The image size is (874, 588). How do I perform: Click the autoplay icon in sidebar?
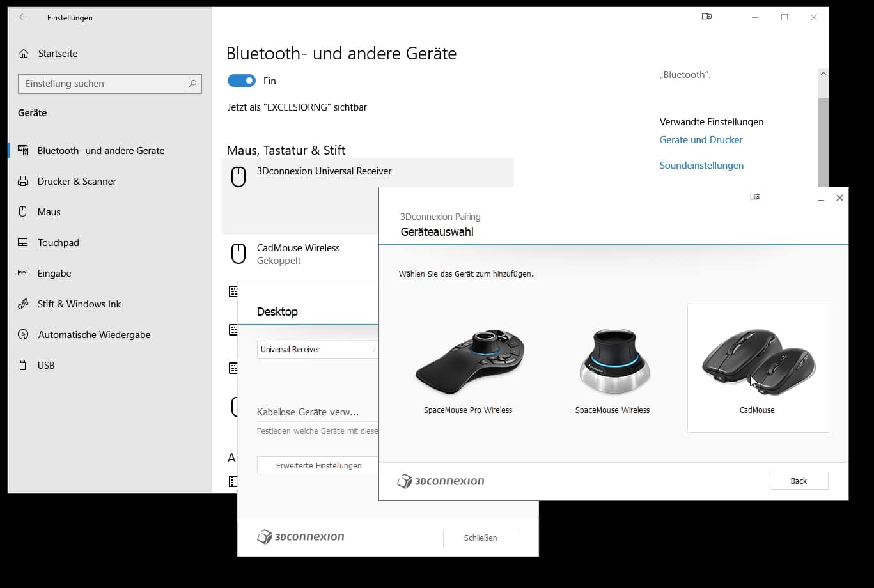(23, 334)
